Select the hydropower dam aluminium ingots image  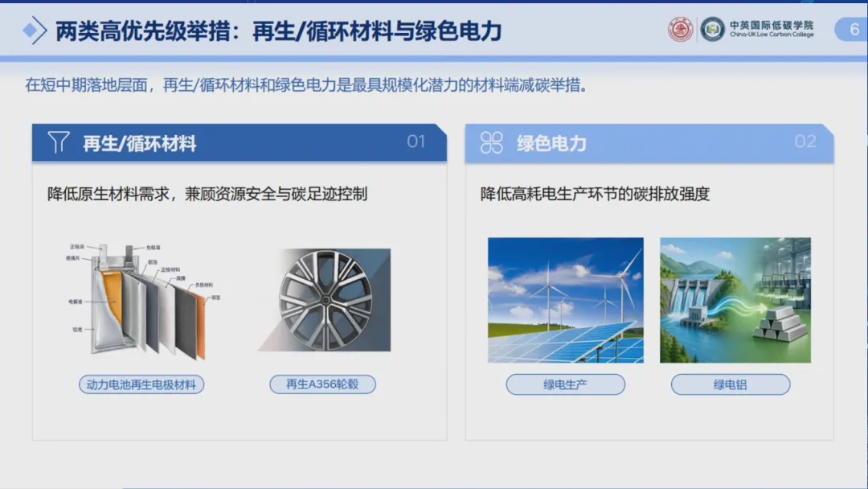(735, 300)
